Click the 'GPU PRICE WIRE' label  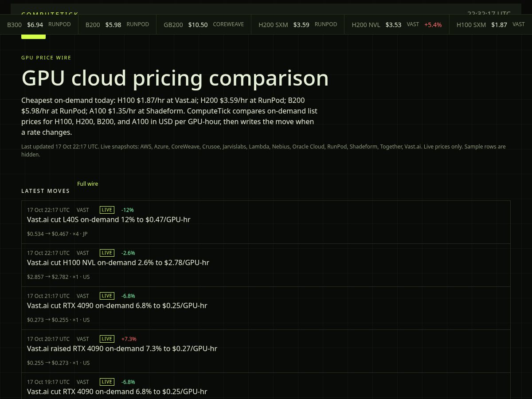pos(46,58)
